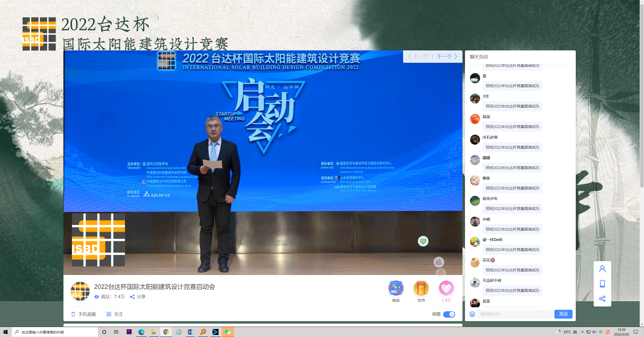Click the mobile phone icon in the floating sidebar

pyautogui.click(x=602, y=284)
